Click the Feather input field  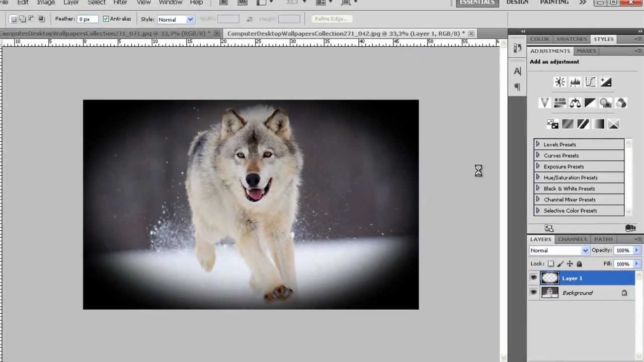tap(88, 19)
